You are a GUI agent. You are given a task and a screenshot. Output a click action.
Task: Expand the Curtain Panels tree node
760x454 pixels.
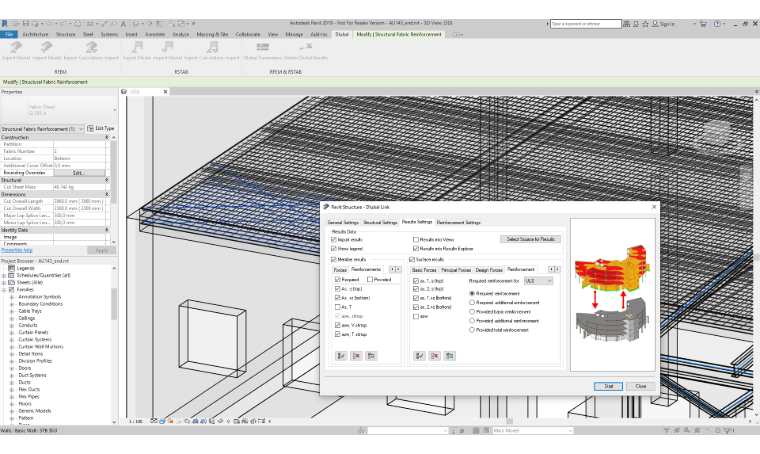pyautogui.click(x=12, y=333)
